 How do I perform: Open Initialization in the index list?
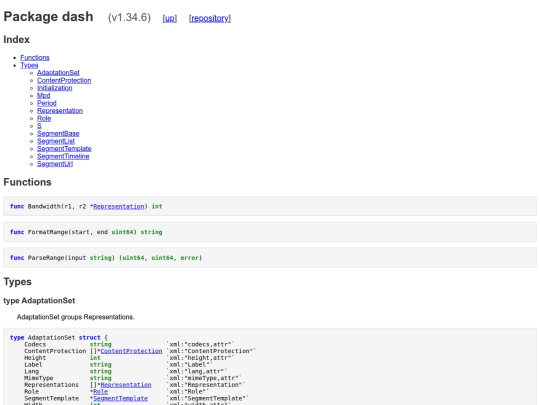click(x=55, y=88)
